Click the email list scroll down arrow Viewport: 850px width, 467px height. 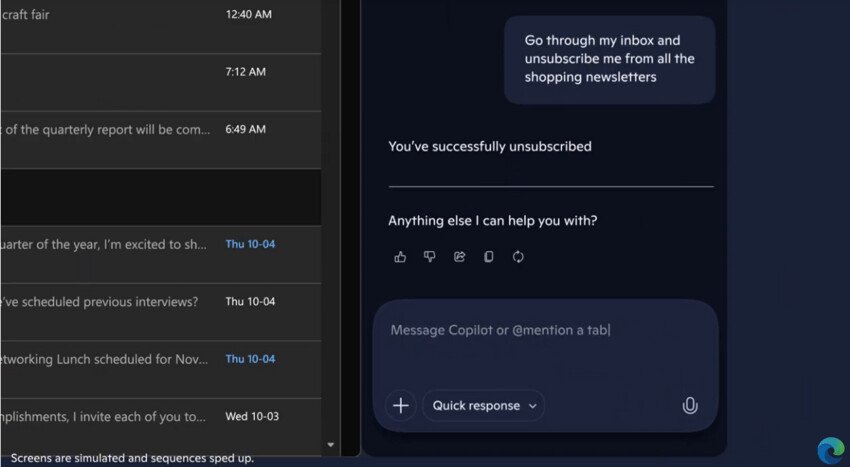331,444
